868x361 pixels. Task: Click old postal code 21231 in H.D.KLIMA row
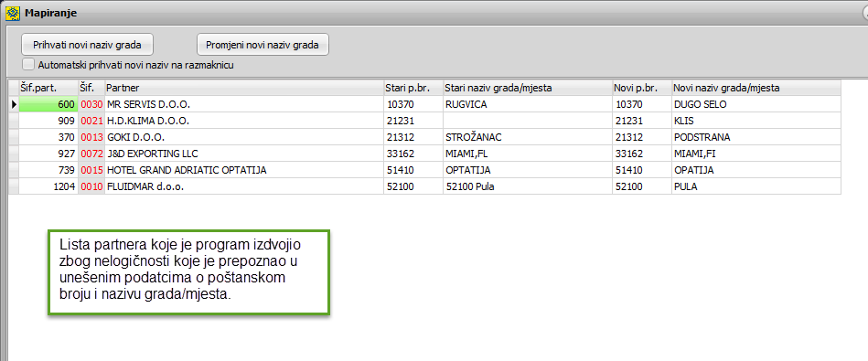click(x=413, y=121)
